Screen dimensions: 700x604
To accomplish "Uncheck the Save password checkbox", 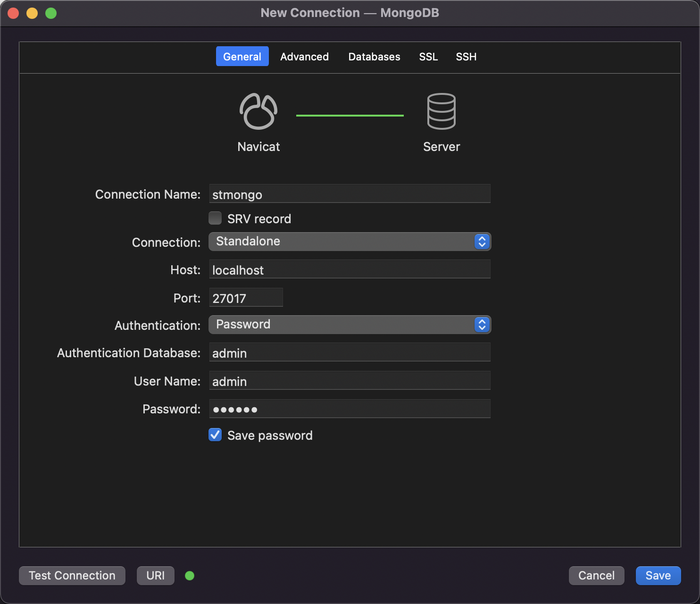I will point(215,435).
